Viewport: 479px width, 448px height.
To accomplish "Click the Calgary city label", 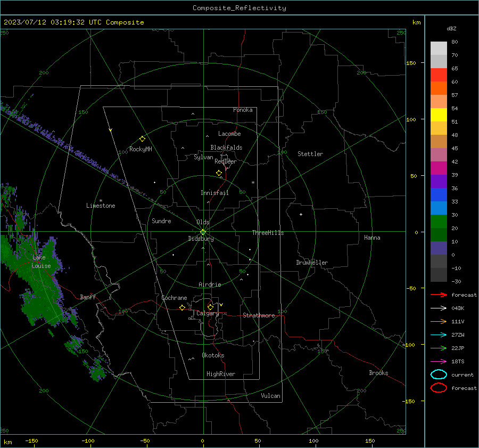I will pos(208,313).
